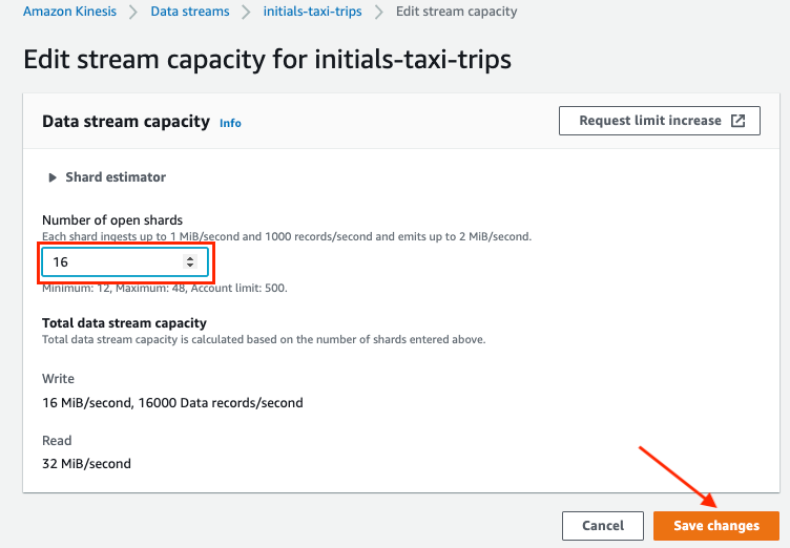Open the Info link beside Data stream capacity
Image resolution: width=790 pixels, height=548 pixels.
(x=230, y=123)
